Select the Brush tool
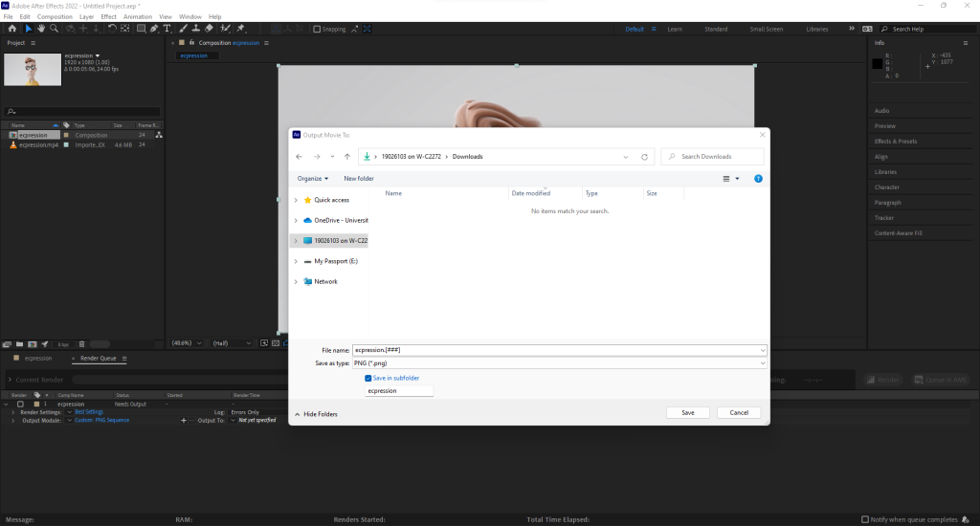This screenshot has width=980, height=526. pos(183,28)
